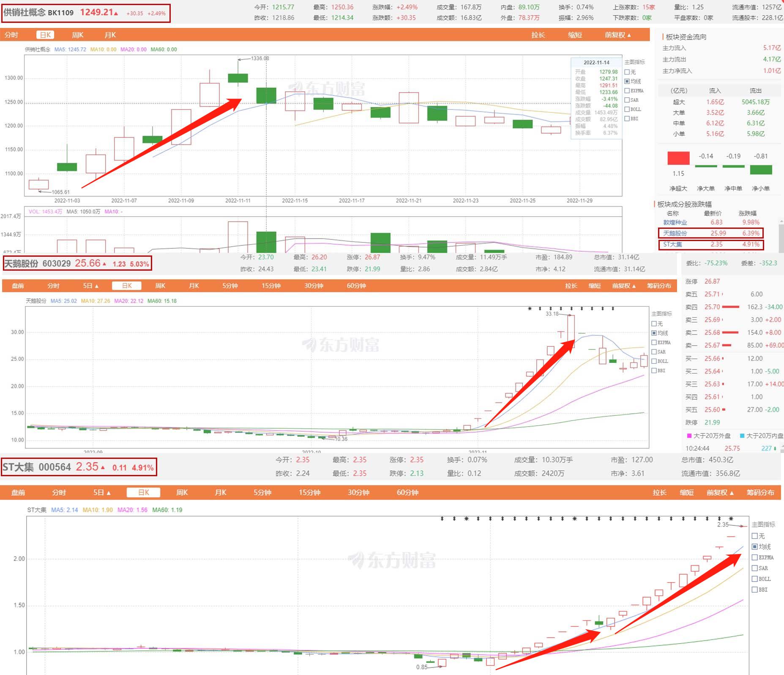Image resolution: width=784 pixels, height=675 pixels.
Task: Open 前复权 dropdown in 天鹅股份 chart
Action: tap(624, 286)
